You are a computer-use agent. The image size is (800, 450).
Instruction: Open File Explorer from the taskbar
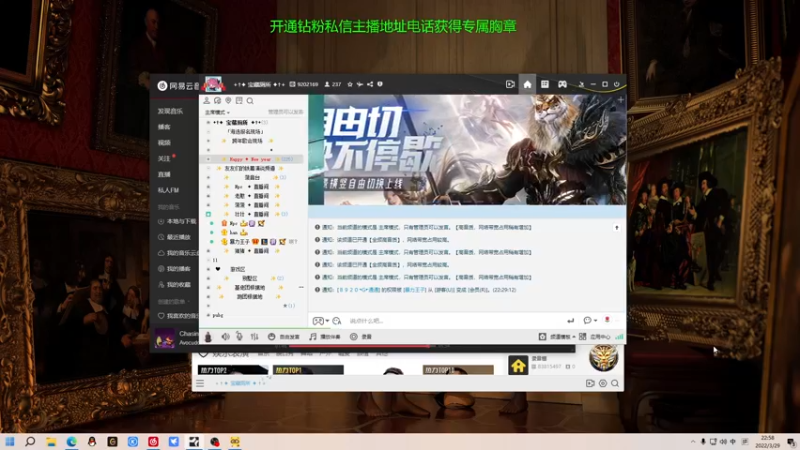coord(51,441)
